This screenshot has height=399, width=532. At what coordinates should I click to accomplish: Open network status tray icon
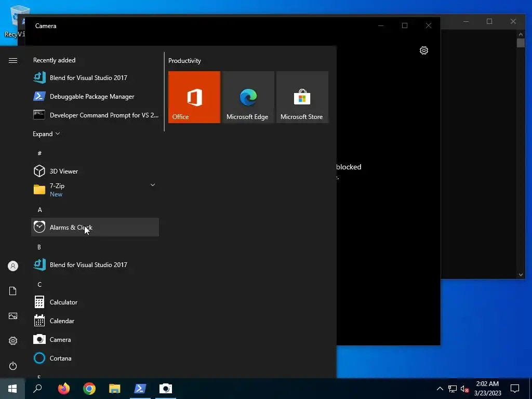[x=453, y=389]
